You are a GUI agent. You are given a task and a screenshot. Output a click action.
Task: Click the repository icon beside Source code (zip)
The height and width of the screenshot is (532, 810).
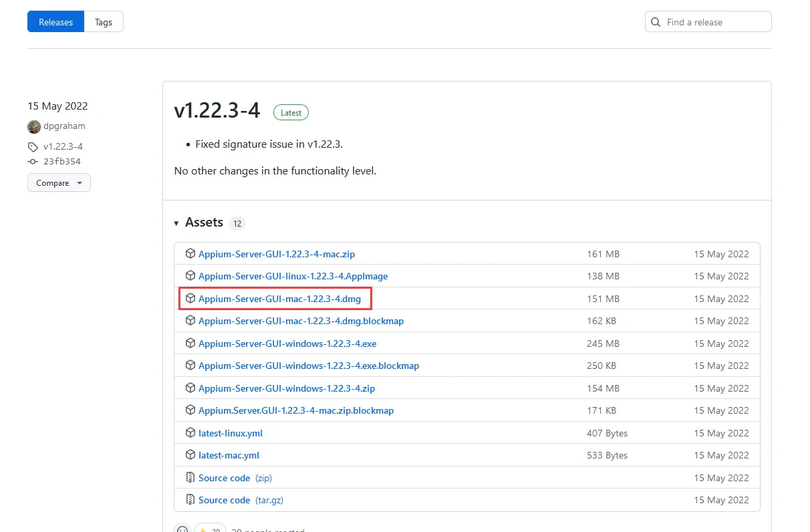click(190, 478)
